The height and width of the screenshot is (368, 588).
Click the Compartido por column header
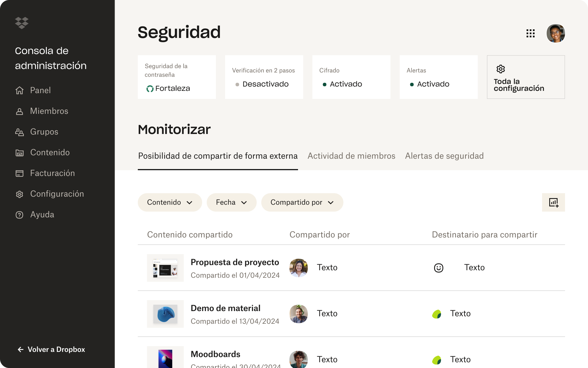click(x=320, y=235)
